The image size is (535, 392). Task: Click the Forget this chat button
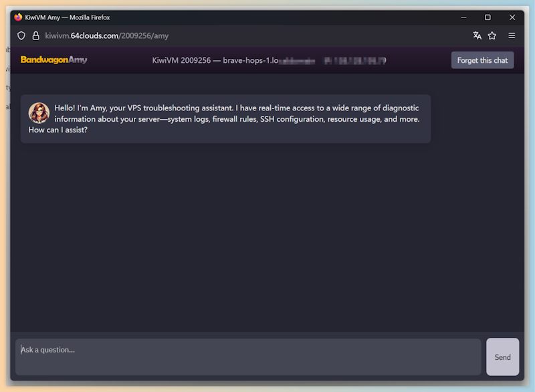click(482, 60)
